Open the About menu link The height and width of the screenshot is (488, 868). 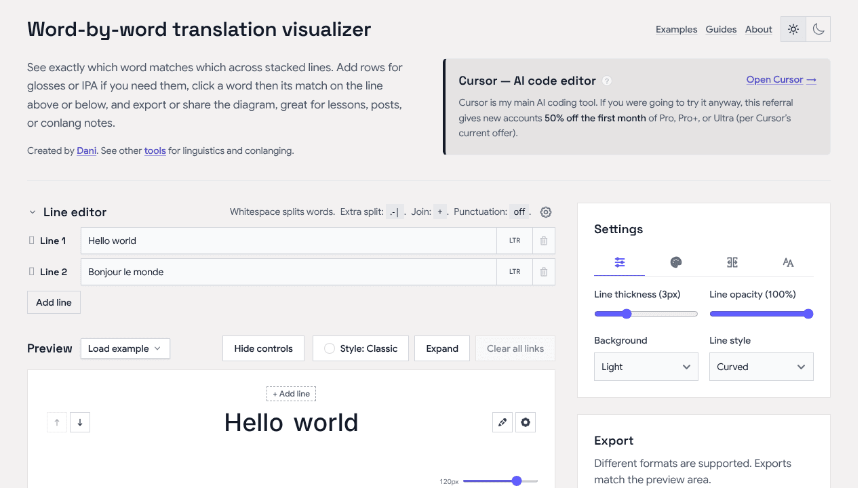click(x=759, y=29)
